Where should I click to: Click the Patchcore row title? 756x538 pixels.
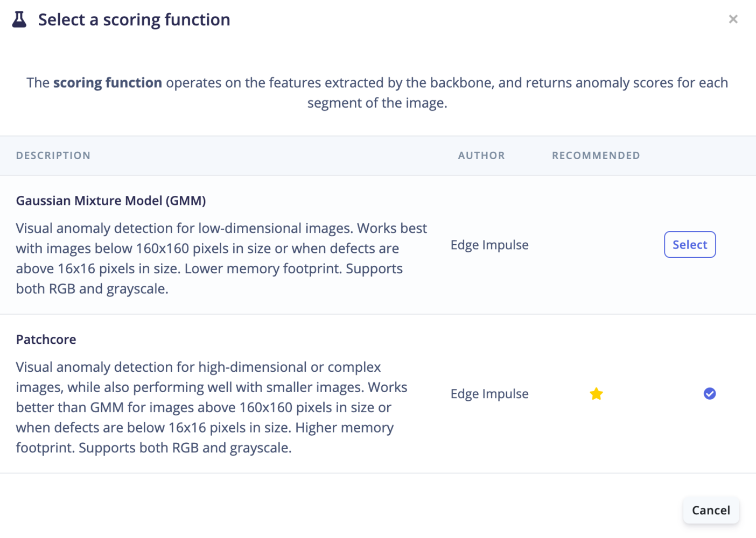[x=46, y=339]
